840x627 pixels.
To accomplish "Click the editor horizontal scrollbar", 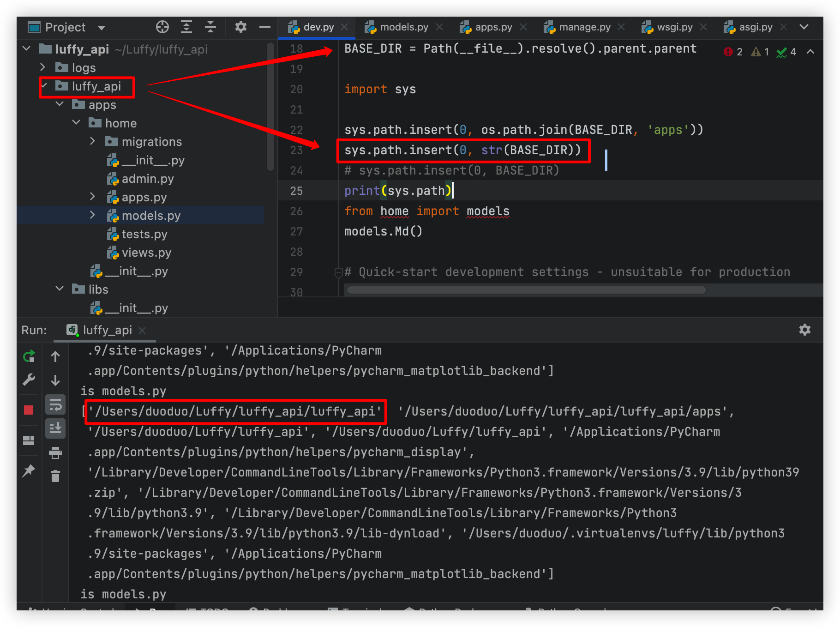I will coord(527,290).
